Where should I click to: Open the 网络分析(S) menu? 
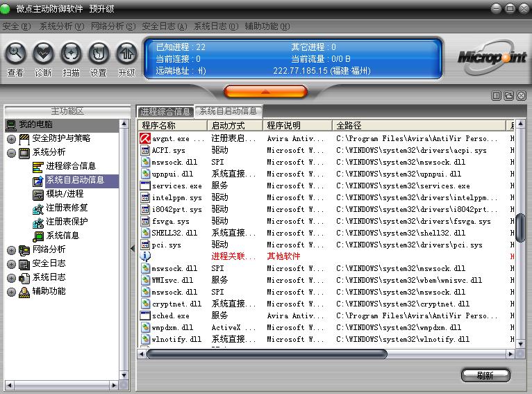point(113,26)
